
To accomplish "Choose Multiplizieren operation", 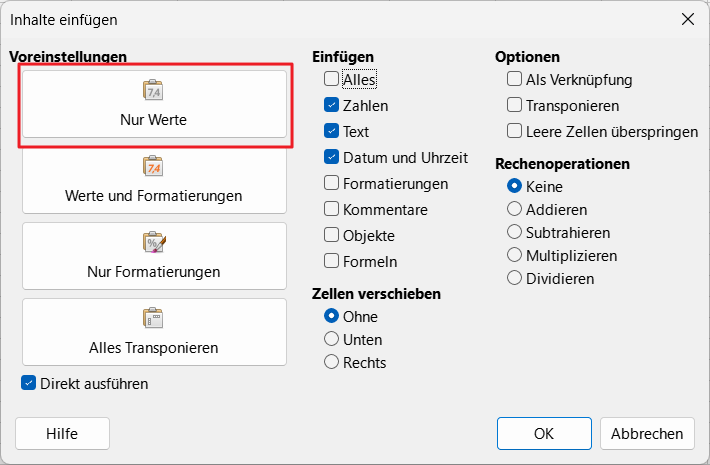I will (514, 255).
